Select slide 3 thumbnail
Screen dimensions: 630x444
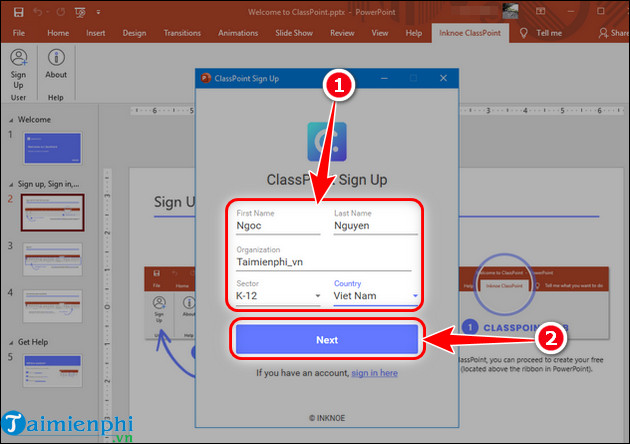pos(52,258)
